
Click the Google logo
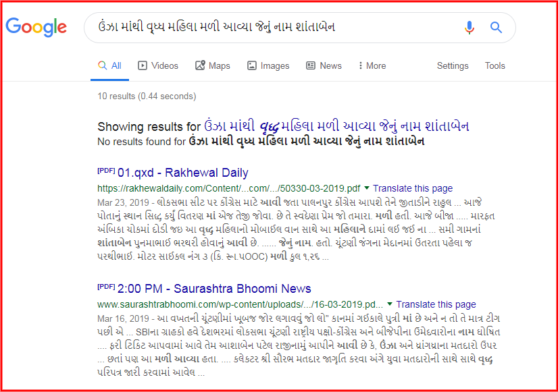click(x=36, y=27)
